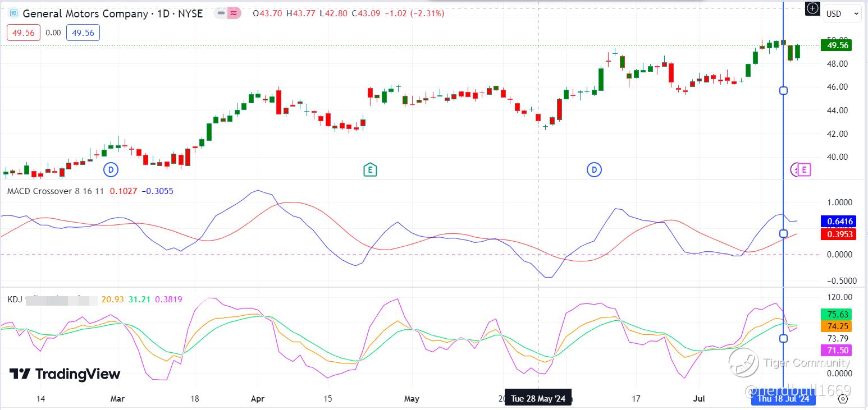The height and width of the screenshot is (410, 868).
Task: Select the vertical line handle on the price pane
Action: (784, 90)
